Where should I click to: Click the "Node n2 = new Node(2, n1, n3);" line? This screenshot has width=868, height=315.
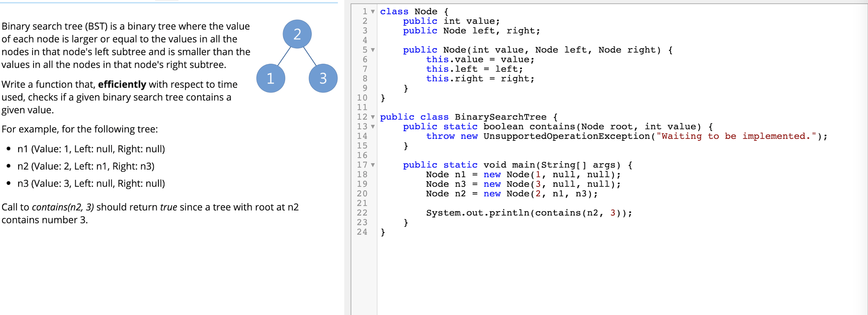(512, 194)
